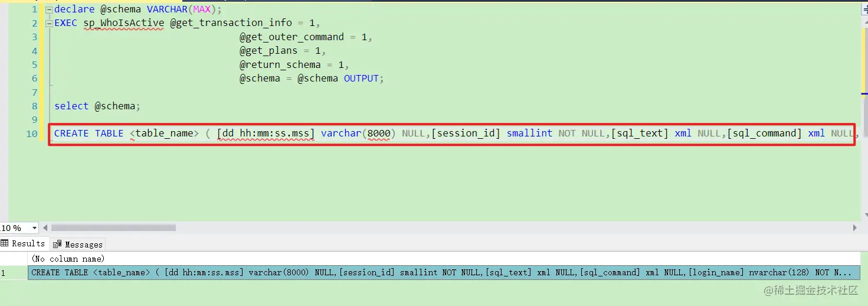Switch to the Messages tab

78,244
